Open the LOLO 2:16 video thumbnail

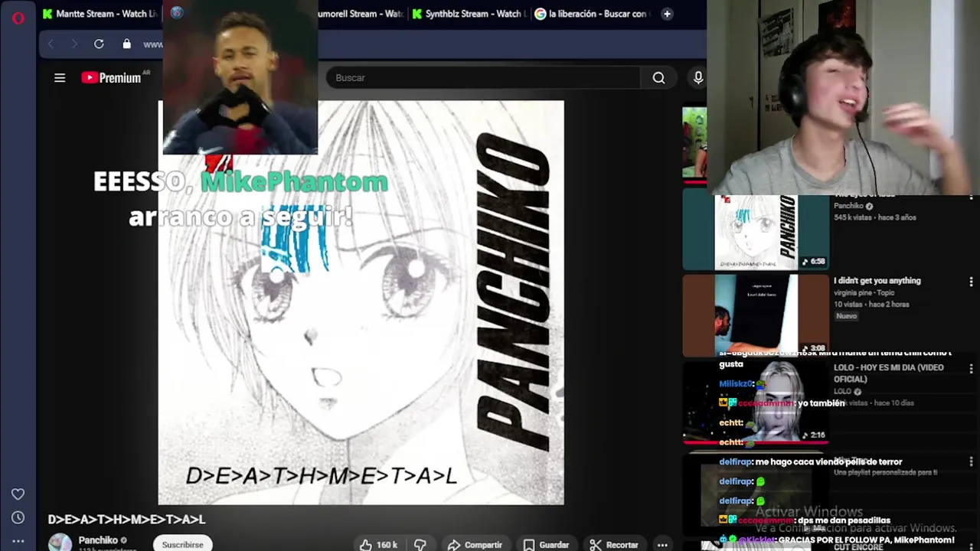756,402
